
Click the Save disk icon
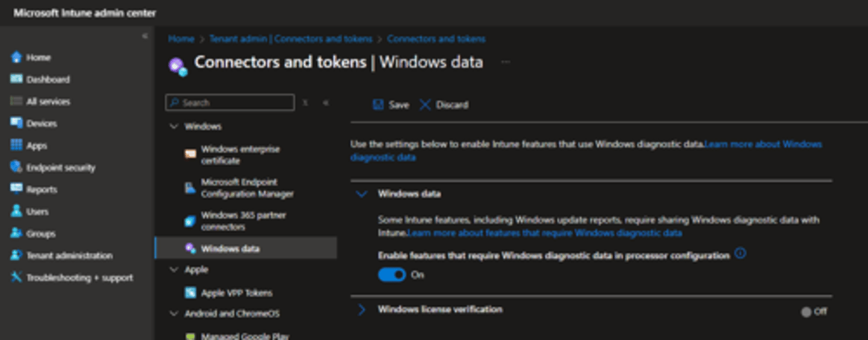point(378,104)
